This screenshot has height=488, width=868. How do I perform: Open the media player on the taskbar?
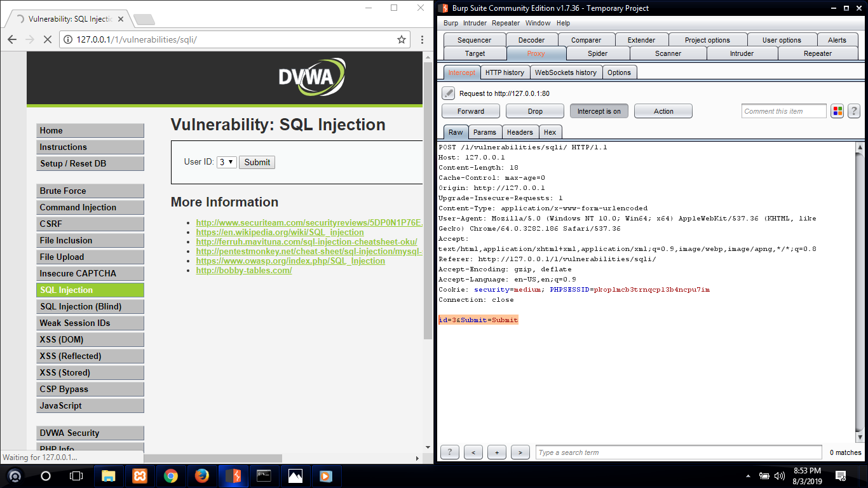(x=326, y=475)
